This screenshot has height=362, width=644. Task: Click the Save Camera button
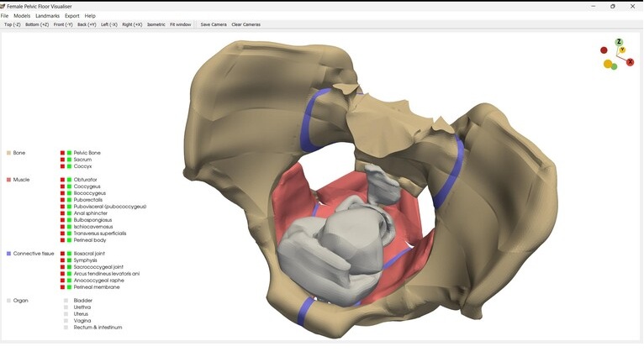pos(214,24)
